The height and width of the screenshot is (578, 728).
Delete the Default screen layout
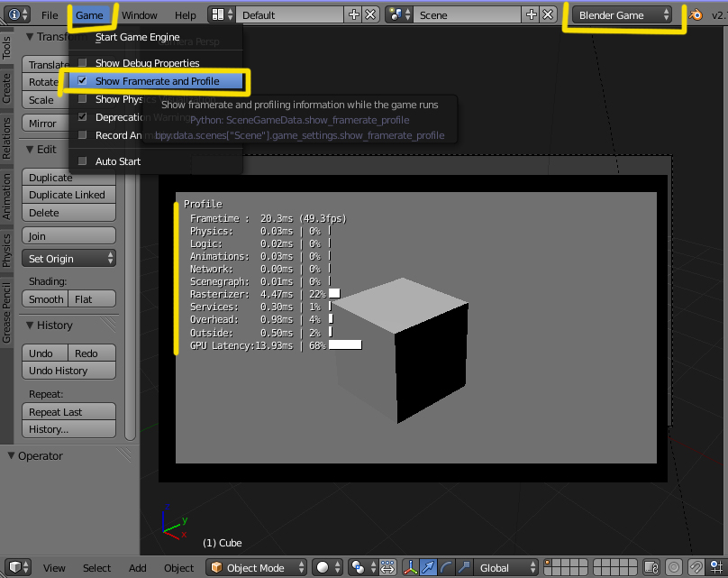(370, 14)
